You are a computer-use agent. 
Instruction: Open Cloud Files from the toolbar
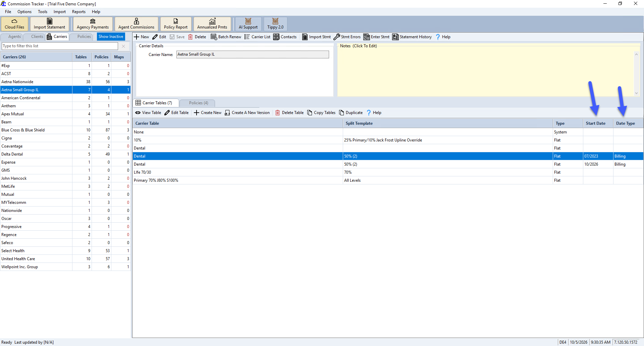(14, 24)
